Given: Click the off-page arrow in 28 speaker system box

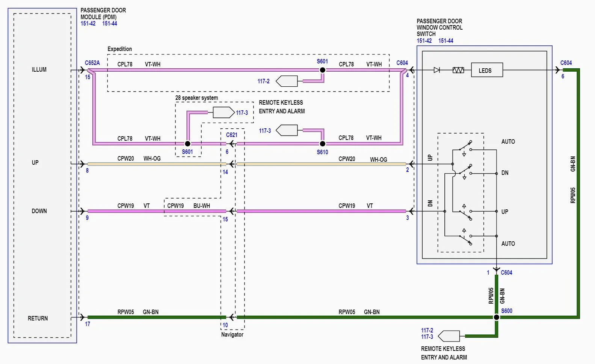Looking at the screenshot, I should pos(224,113).
